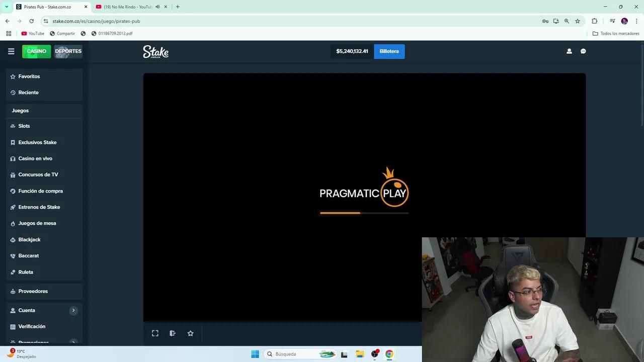Open a new browser tab
The width and height of the screenshot is (644, 362).
click(x=178, y=7)
